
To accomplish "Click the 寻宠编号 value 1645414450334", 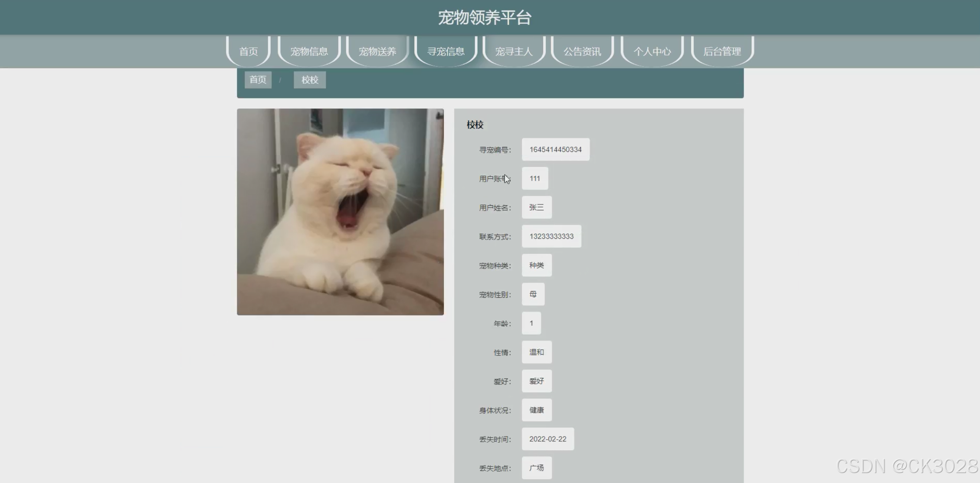I will (x=555, y=150).
